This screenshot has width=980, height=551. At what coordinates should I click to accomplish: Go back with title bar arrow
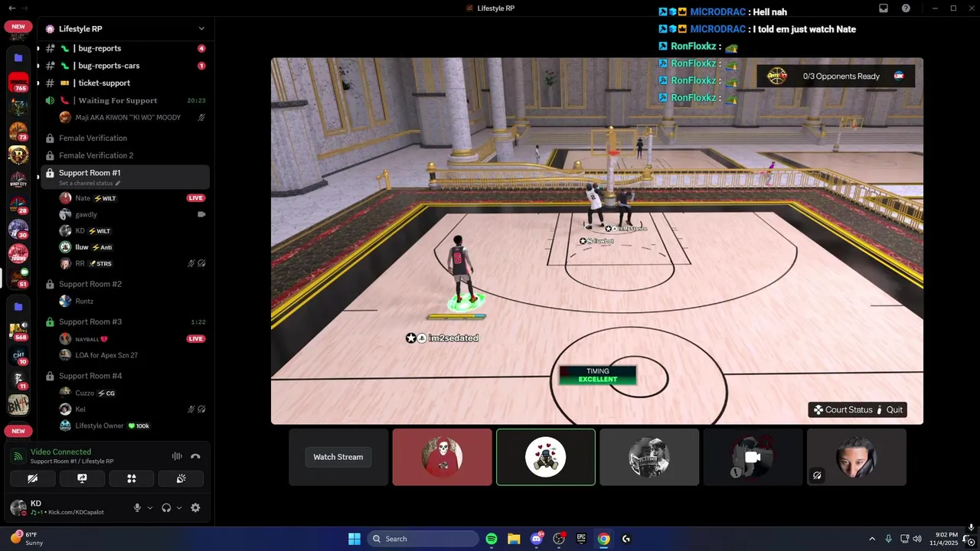point(11,8)
